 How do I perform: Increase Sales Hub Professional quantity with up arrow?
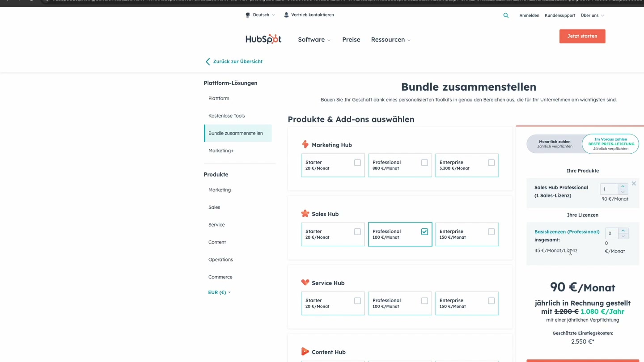[x=622, y=186]
